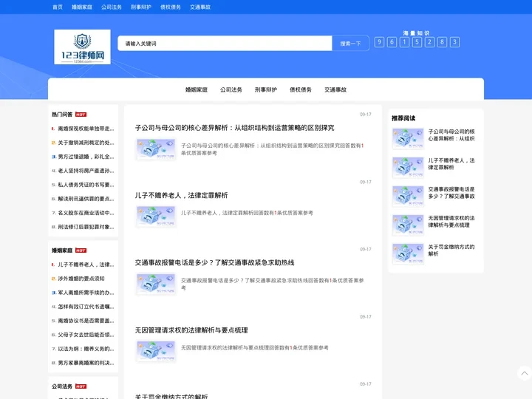
Task: Click summary text 无因管理请求权的法律解析与要点梳理回答数有1条
Action: pyautogui.click(x=254, y=348)
